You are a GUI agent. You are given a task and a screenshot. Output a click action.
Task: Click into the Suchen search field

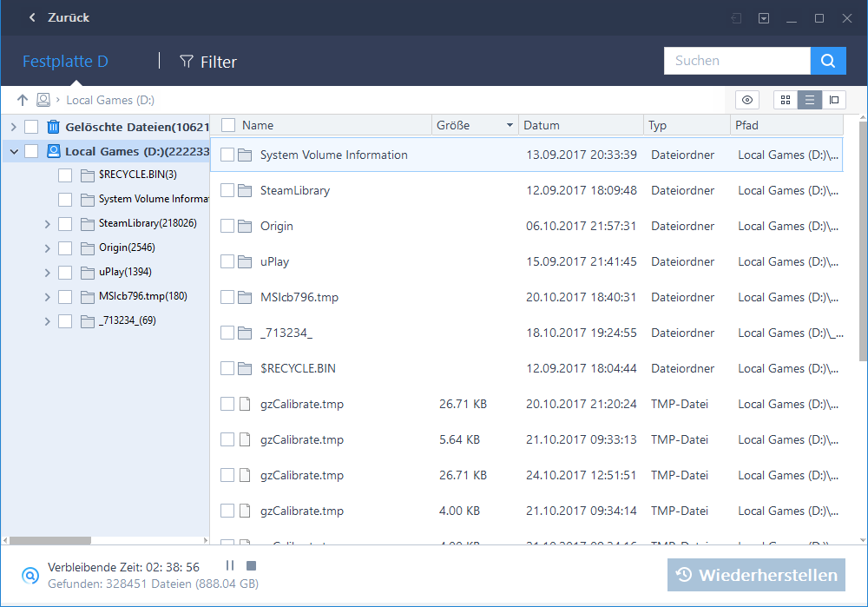736,61
